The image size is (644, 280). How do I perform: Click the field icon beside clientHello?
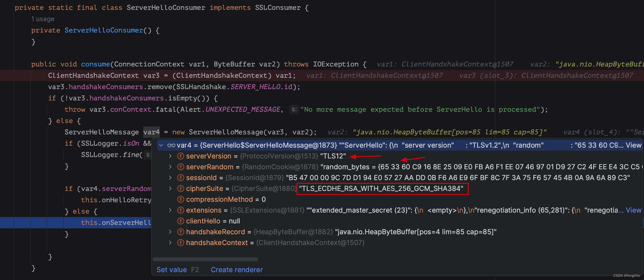[x=180, y=221]
